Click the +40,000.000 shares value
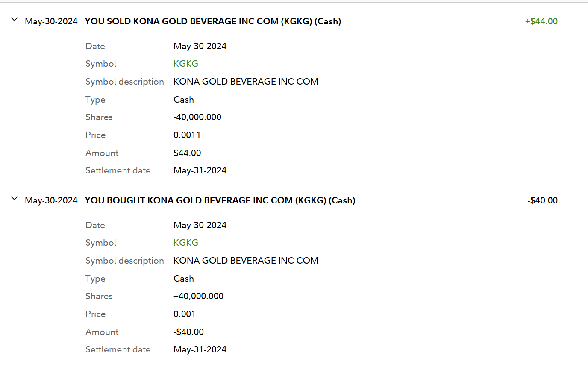588x370 pixels. tap(198, 296)
